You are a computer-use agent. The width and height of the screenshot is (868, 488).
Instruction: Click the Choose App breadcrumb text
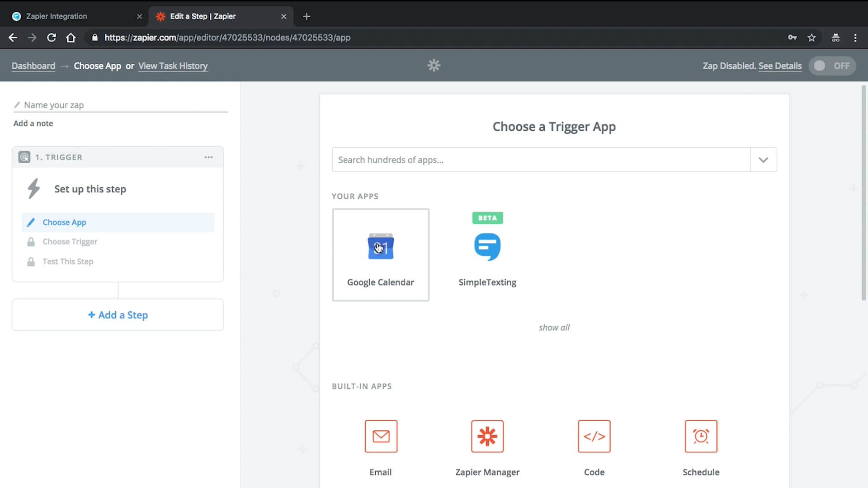tap(97, 66)
